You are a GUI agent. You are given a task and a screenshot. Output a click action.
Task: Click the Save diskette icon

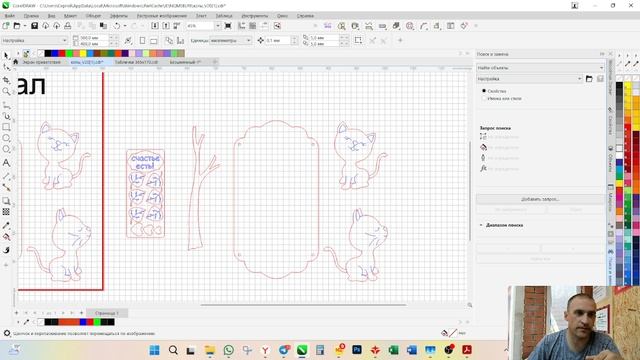pyautogui.click(x=34, y=26)
